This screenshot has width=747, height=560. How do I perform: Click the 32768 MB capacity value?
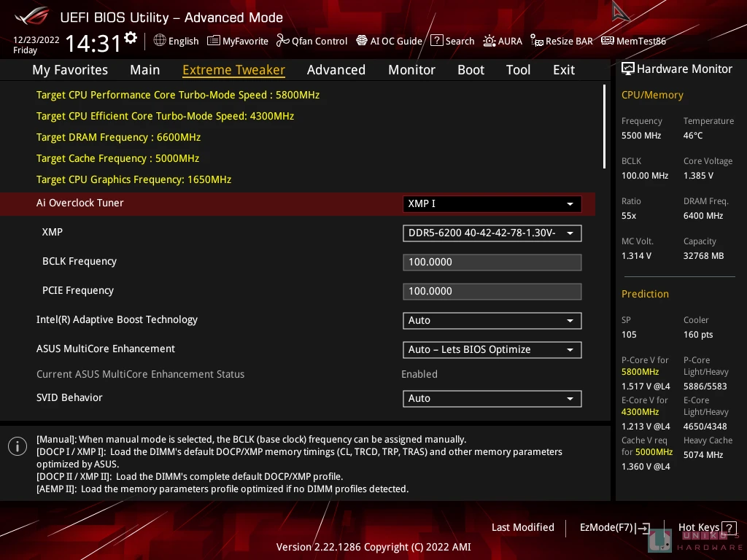click(x=704, y=256)
